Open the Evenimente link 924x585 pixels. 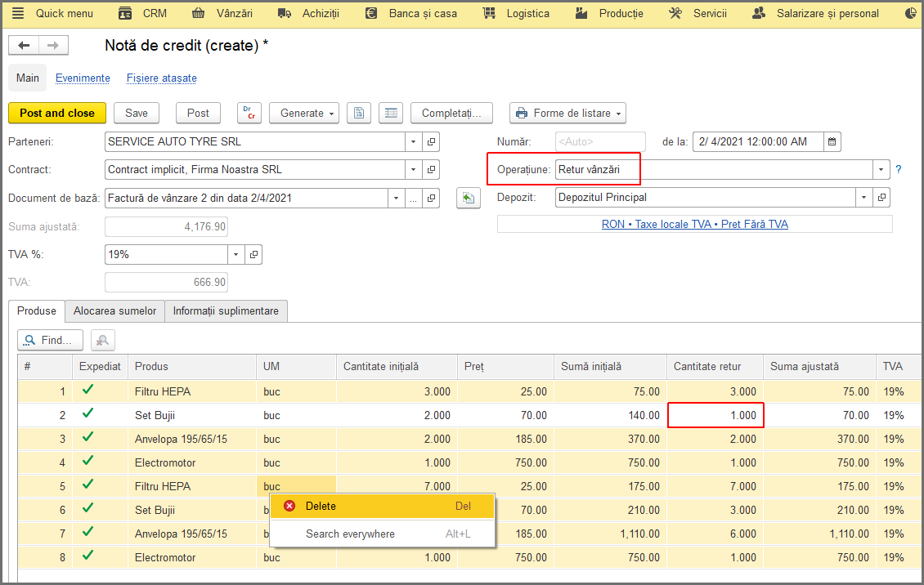(83, 78)
